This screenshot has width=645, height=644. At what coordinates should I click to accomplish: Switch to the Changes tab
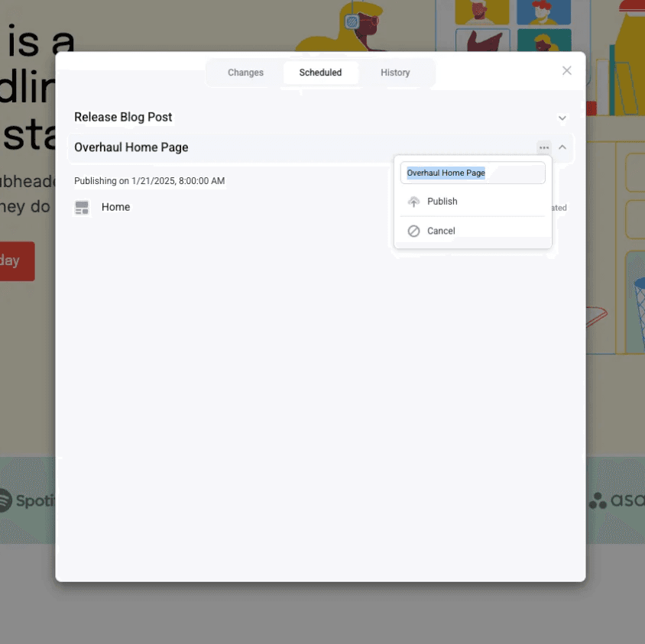(x=245, y=73)
